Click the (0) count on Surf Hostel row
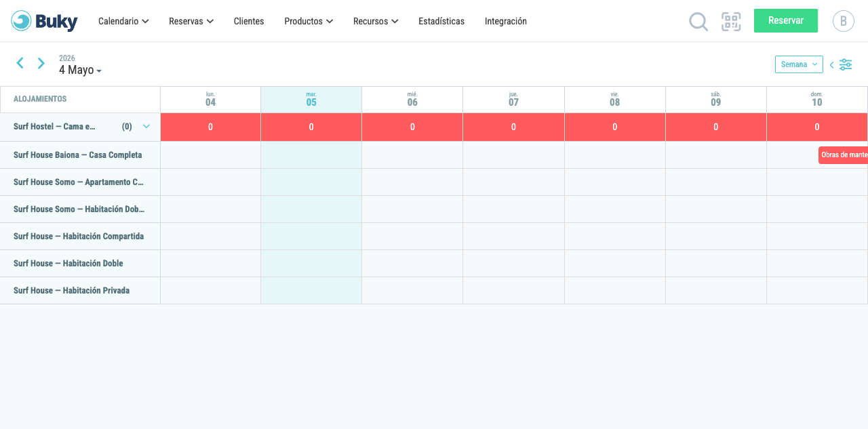Screen dimensions: 868x429 [x=127, y=127]
